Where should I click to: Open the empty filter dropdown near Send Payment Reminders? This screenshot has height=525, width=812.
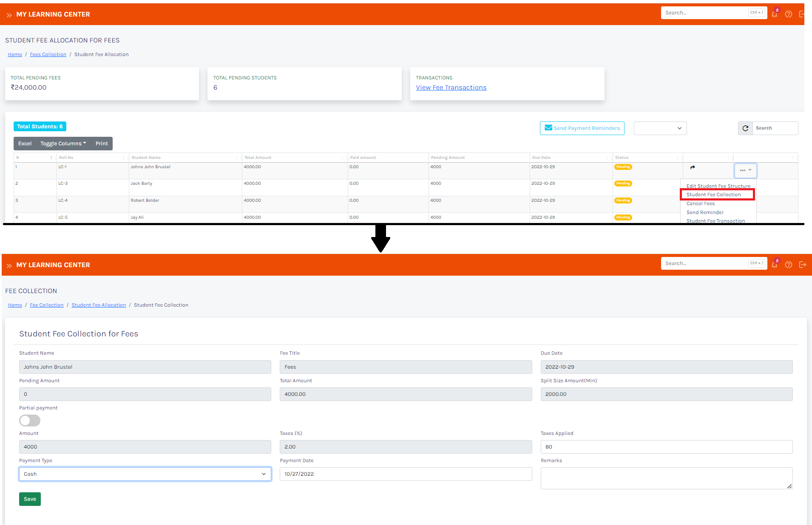pos(660,128)
